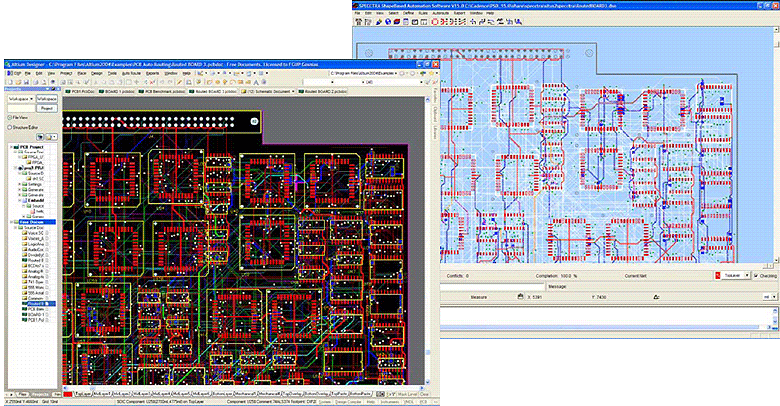Click the red circle icon in SPECCTRA toolbar

pyautogui.click(x=435, y=21)
